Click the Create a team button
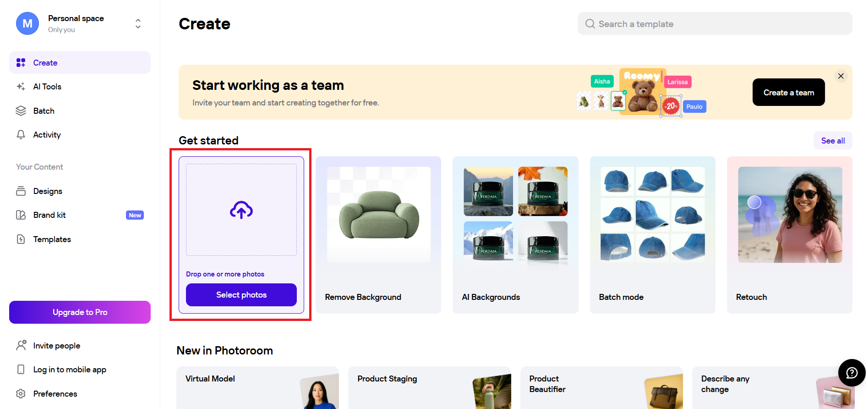Viewport: 868px width, 409px height. (x=788, y=92)
